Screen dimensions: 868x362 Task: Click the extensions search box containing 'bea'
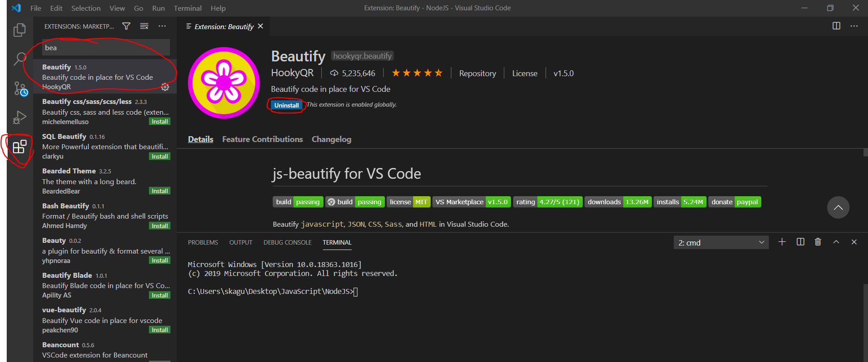click(106, 47)
